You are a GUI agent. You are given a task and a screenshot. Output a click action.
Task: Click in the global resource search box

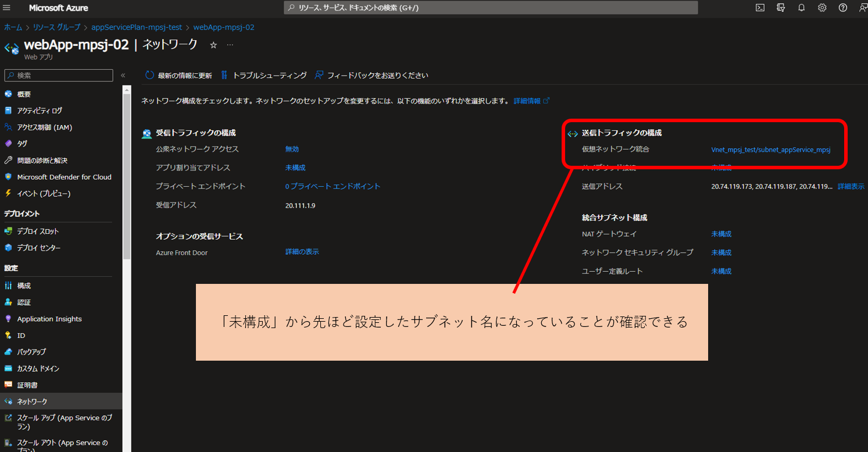click(x=491, y=8)
